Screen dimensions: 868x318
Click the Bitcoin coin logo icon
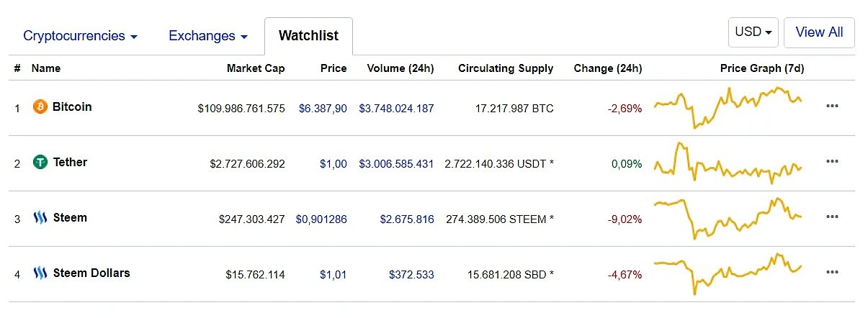(x=40, y=107)
